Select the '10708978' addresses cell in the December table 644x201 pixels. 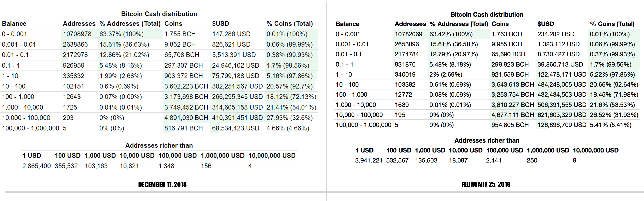point(77,34)
